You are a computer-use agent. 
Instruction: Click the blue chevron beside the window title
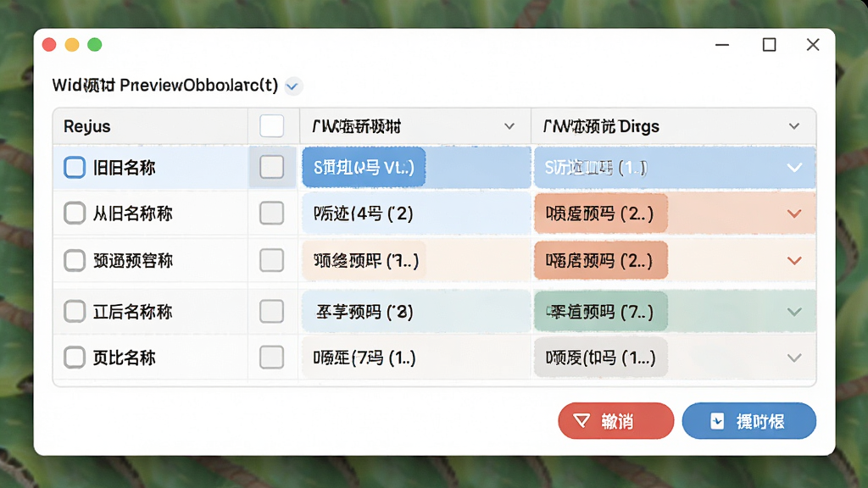click(x=292, y=86)
